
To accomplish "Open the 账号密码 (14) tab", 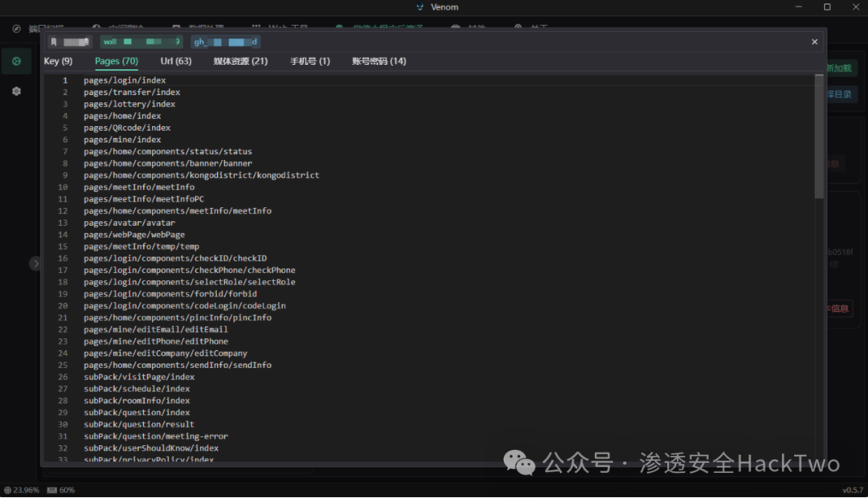I will coord(379,61).
